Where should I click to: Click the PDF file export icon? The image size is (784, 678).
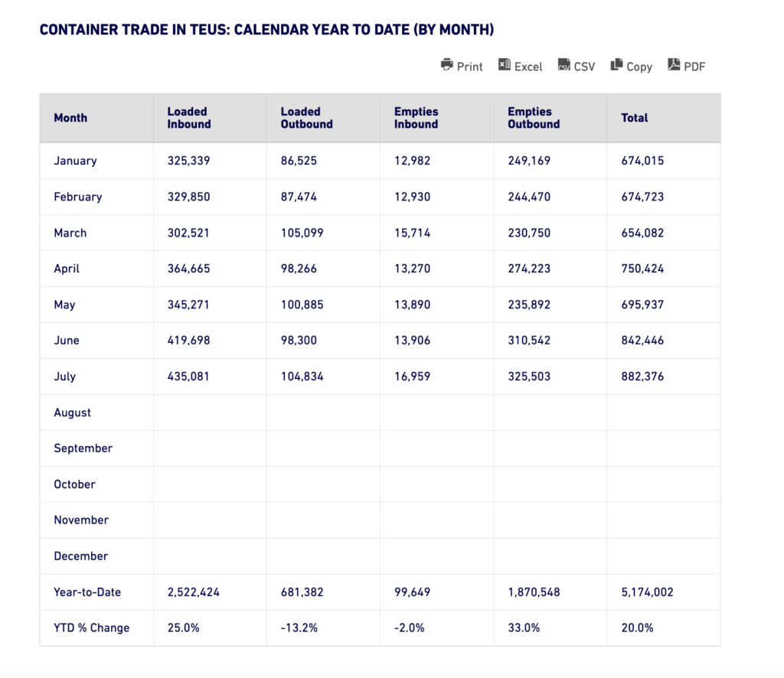(674, 65)
